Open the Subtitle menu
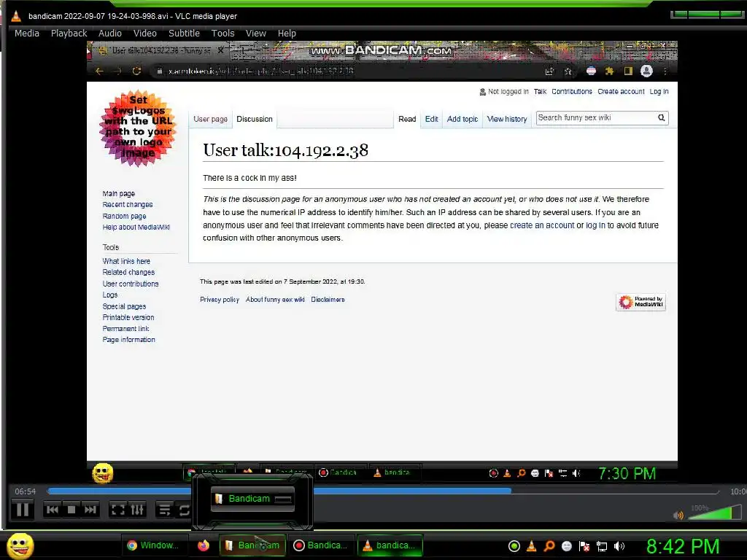The image size is (747, 560). pyautogui.click(x=184, y=34)
